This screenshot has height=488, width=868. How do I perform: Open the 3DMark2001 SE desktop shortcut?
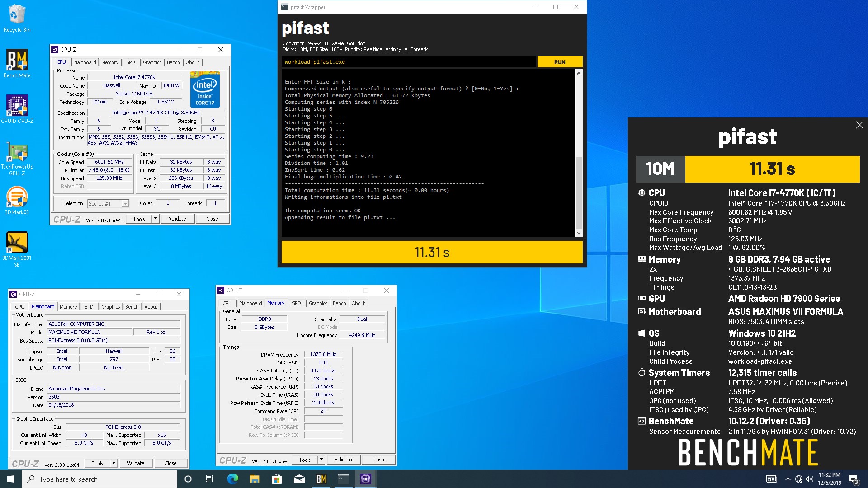(x=17, y=249)
